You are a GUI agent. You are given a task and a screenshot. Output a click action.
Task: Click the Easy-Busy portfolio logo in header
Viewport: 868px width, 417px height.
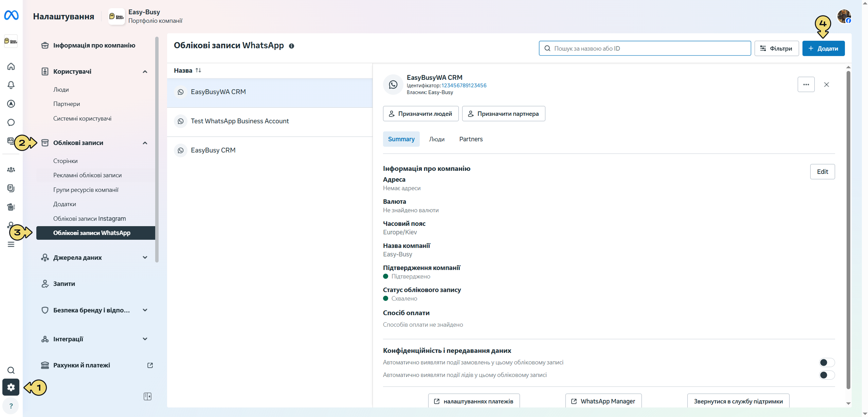coord(116,16)
